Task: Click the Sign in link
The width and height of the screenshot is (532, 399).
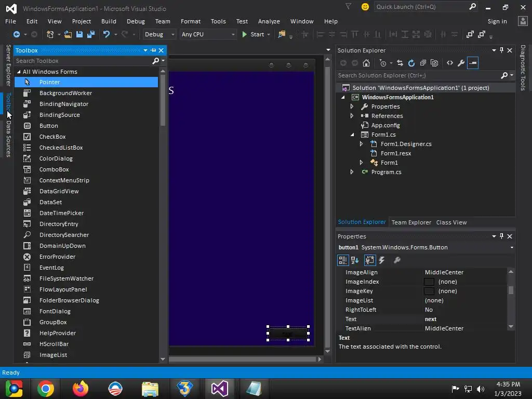Action: pos(497,21)
